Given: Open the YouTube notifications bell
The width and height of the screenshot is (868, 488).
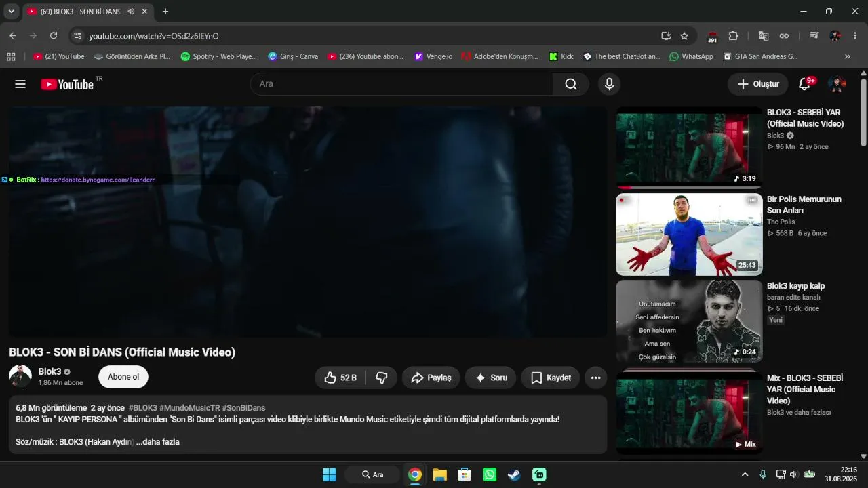Looking at the screenshot, I should pyautogui.click(x=805, y=84).
